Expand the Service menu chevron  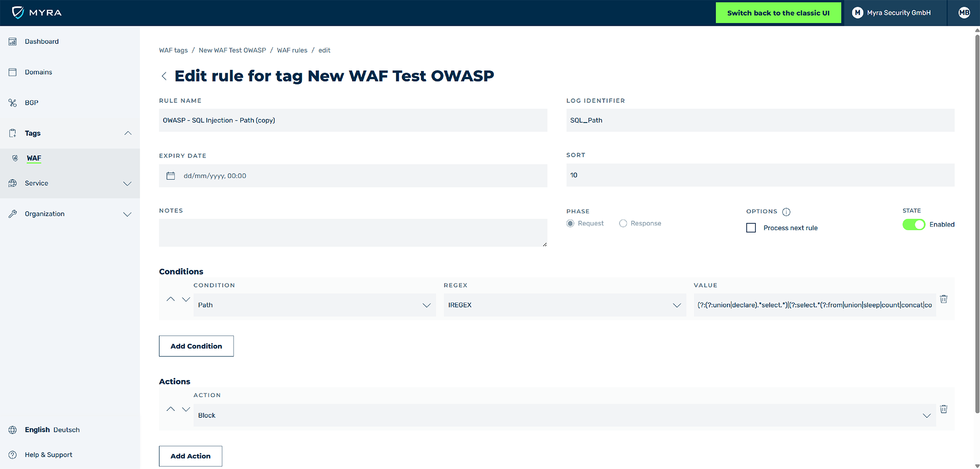(x=127, y=184)
